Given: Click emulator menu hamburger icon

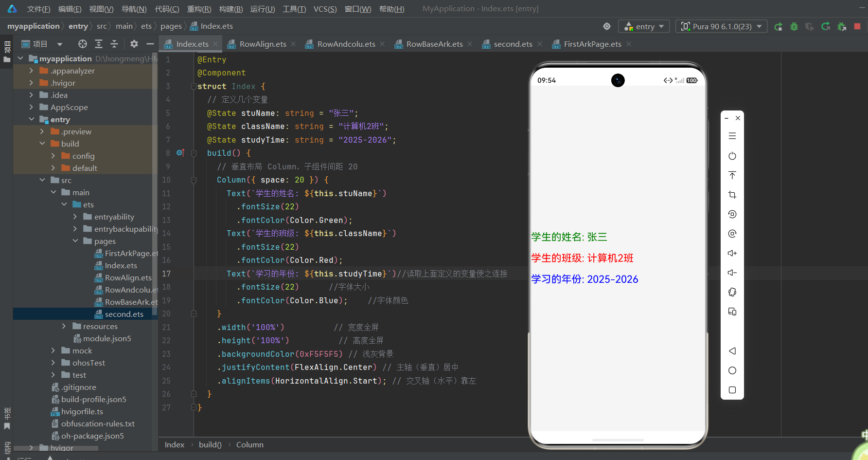Looking at the screenshot, I should tap(732, 136).
